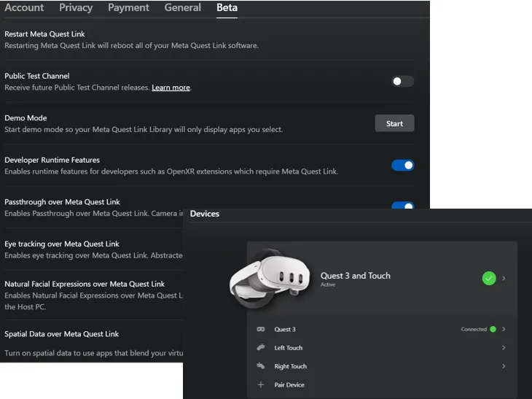Disable Developer Runtime Features toggle
This screenshot has width=532, height=399.
[x=402, y=166]
